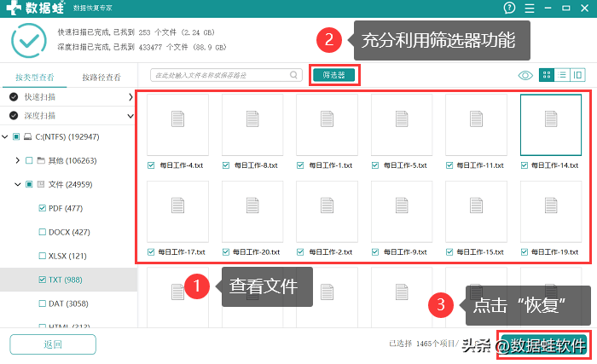Image resolution: width=597 pixels, height=364 pixels.
Task: Switch to grid thumbnail view
Action: (x=546, y=75)
